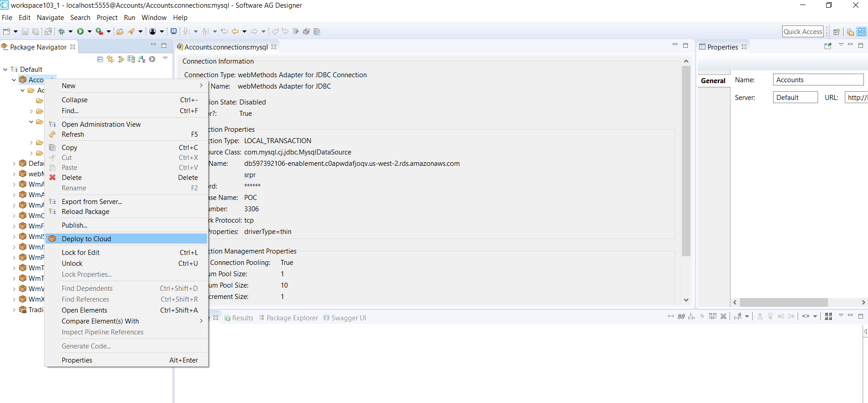Click the tree layout icon in Package Navigator toolbar
Viewport: 868px width, 403px height.
[x=131, y=59]
